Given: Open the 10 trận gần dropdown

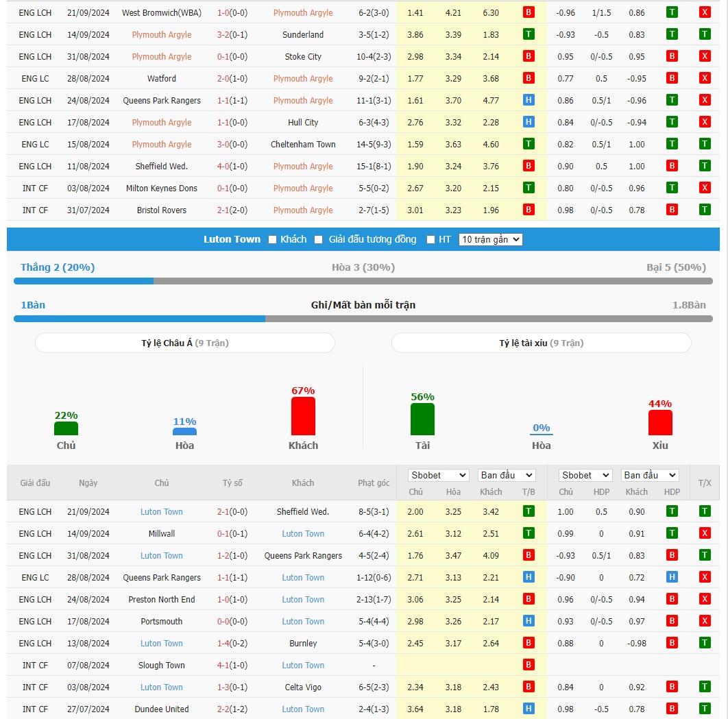Looking at the screenshot, I should [490, 239].
